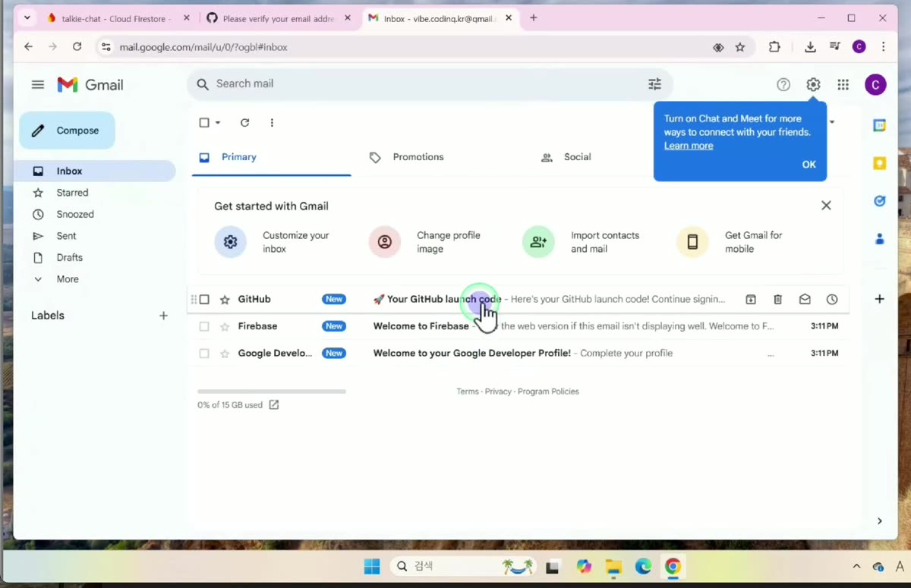911x588 pixels.
Task: Show hidden side panel chevron
Action: click(x=879, y=521)
